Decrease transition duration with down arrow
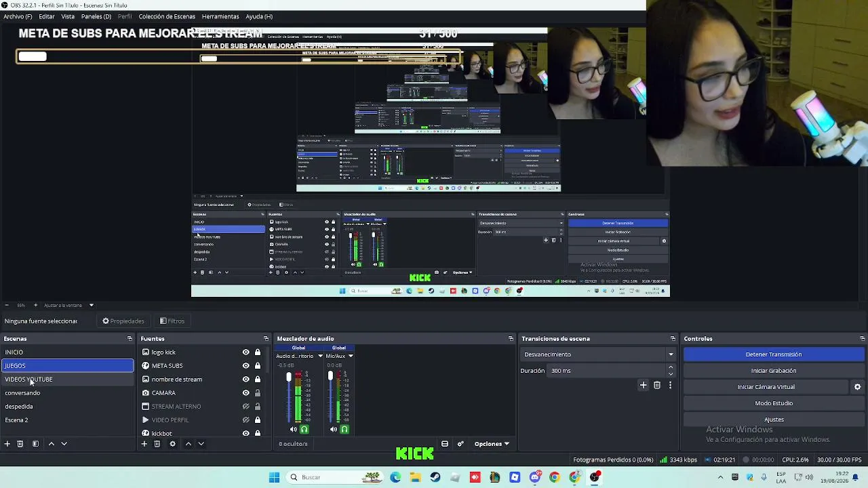868x488 pixels. [671, 373]
